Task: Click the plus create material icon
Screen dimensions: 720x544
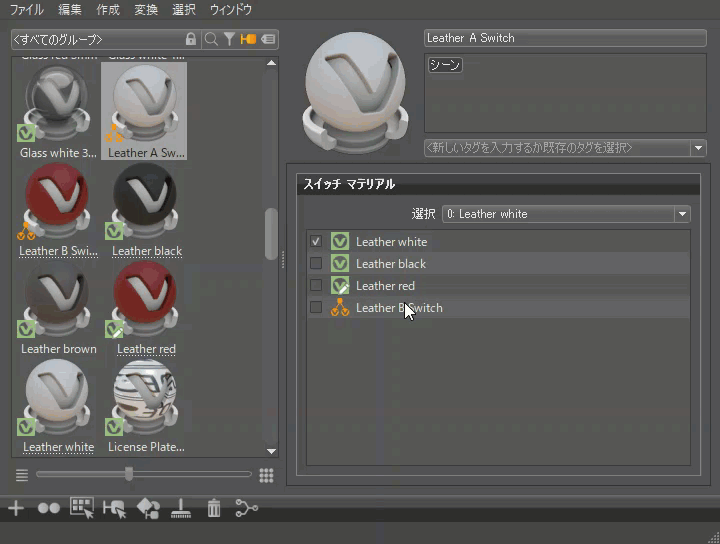Action: (x=16, y=508)
